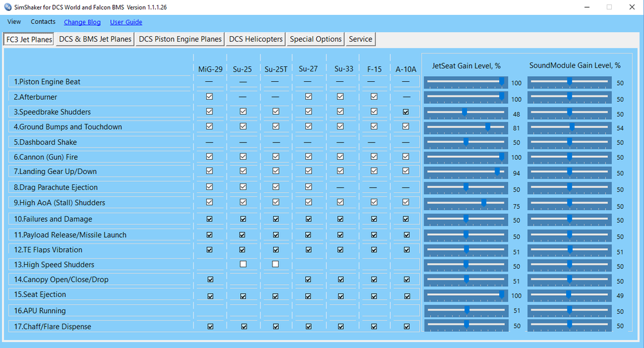Click JetSeat gain slider for Speedbrake Shudders
Image resolution: width=644 pixels, height=348 pixels.
tap(466, 113)
